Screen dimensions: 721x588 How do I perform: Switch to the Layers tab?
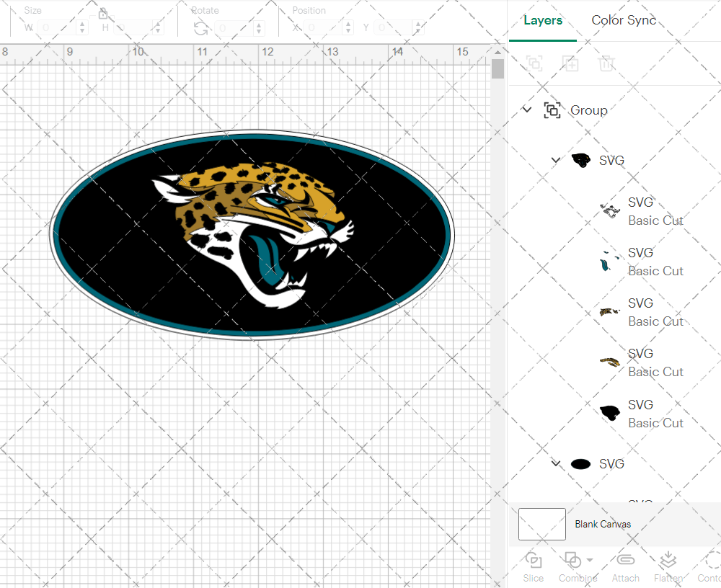pyautogui.click(x=543, y=21)
